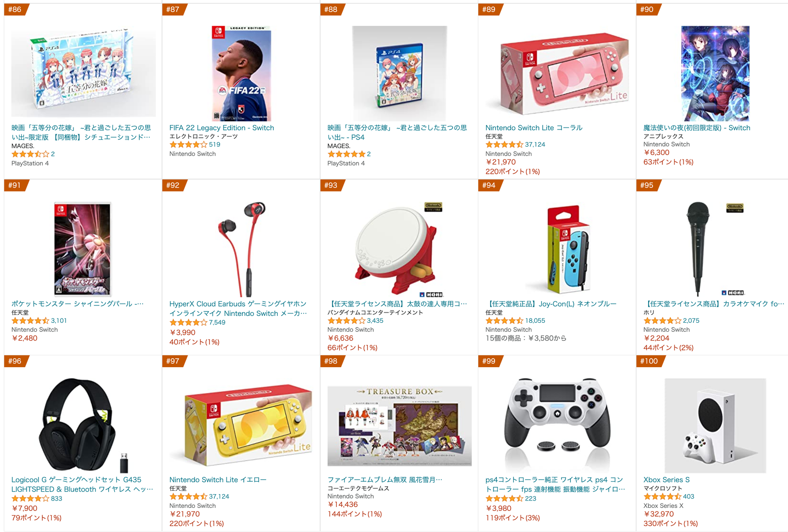Viewport: 788px width, 532px height.
Task: Click the coral Nintendo Switch Lite product image
Action: click(557, 73)
